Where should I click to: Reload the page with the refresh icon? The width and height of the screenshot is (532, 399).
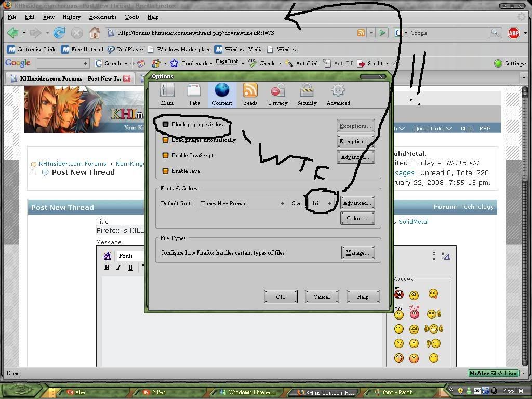59,33
